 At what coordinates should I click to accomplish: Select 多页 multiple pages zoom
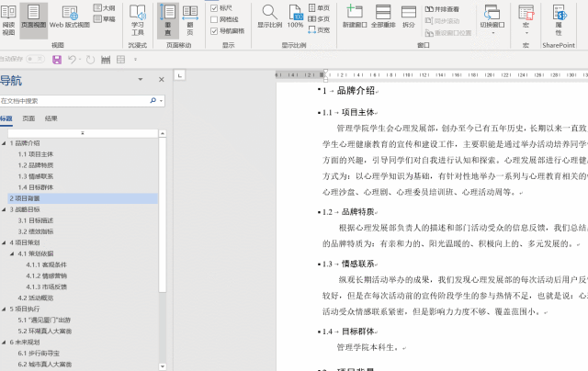point(319,18)
